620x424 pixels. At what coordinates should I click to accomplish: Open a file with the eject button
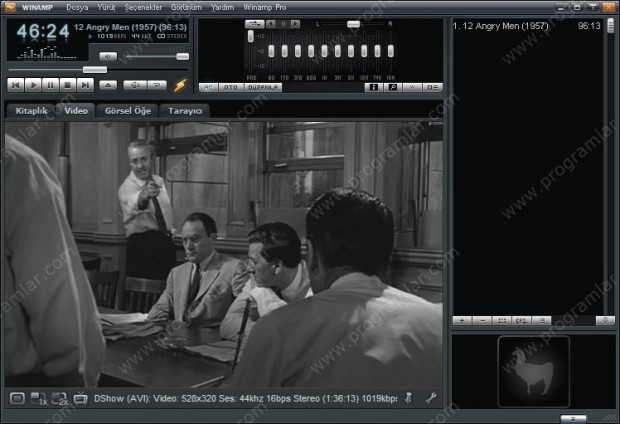pyautogui.click(x=108, y=85)
